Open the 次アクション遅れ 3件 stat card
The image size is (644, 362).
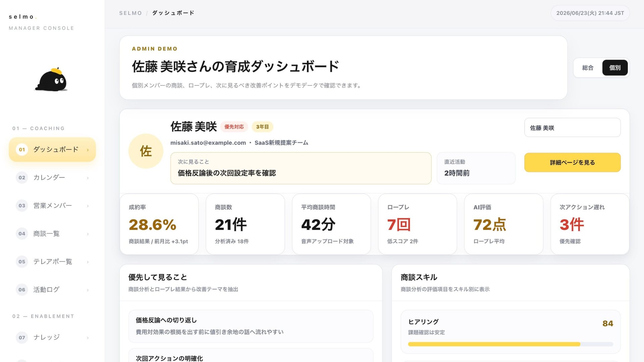pyautogui.click(x=590, y=224)
